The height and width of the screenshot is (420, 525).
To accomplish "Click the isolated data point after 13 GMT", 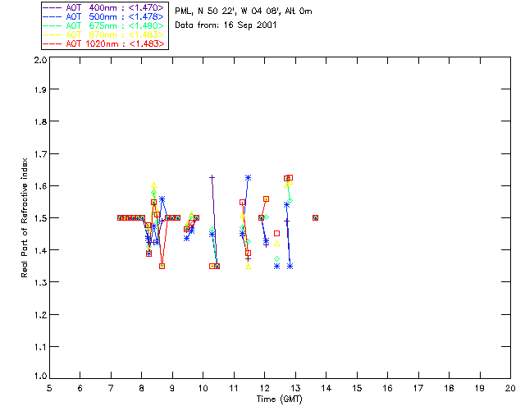I will coord(315,217).
